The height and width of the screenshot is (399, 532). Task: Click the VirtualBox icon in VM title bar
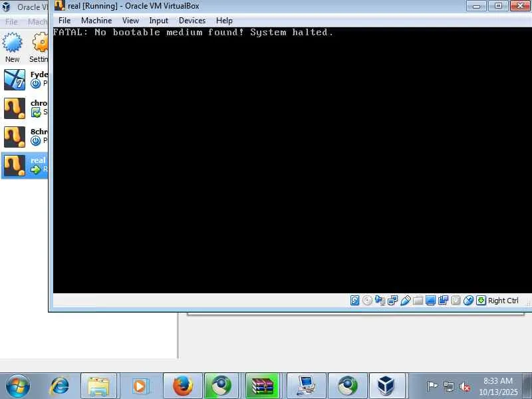point(59,5)
